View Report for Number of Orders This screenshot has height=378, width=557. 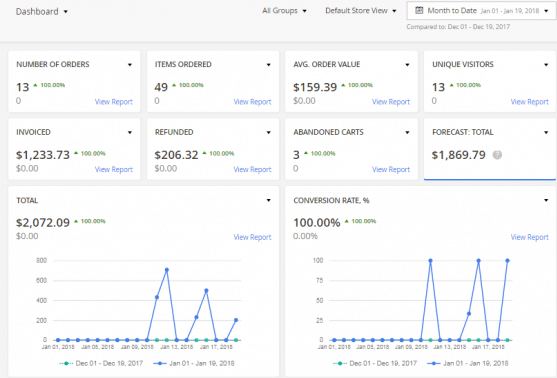pos(114,102)
